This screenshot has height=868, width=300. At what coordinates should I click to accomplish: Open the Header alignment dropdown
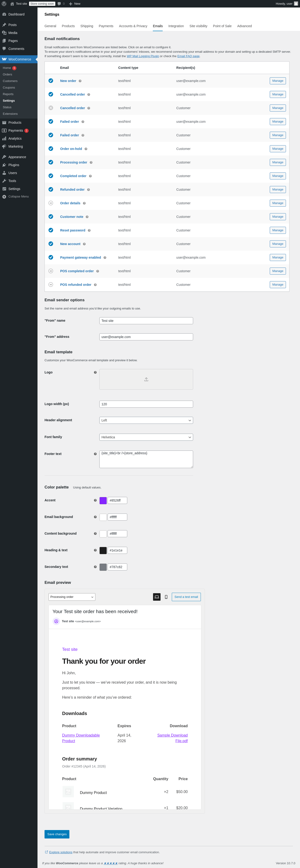coord(146,420)
